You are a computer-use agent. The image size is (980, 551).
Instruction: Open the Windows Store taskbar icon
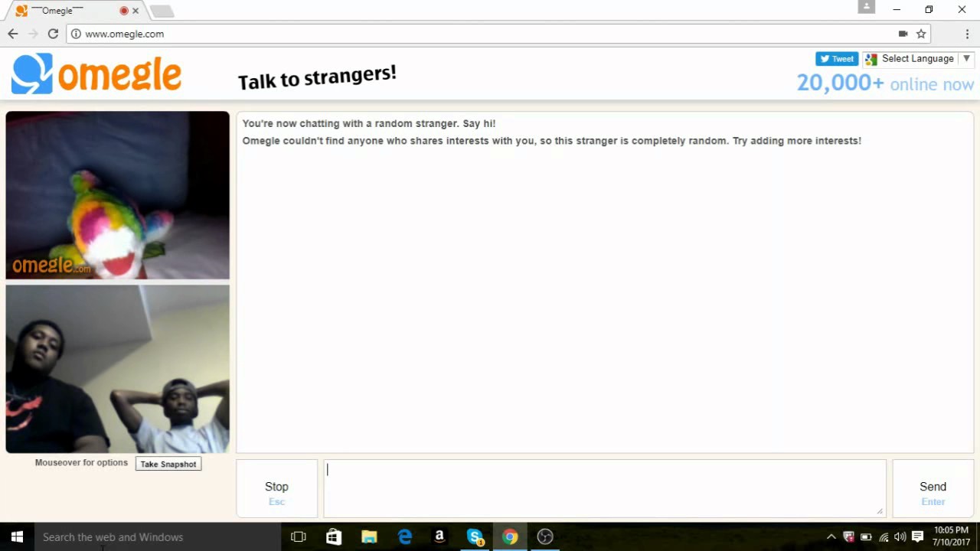pyautogui.click(x=334, y=537)
